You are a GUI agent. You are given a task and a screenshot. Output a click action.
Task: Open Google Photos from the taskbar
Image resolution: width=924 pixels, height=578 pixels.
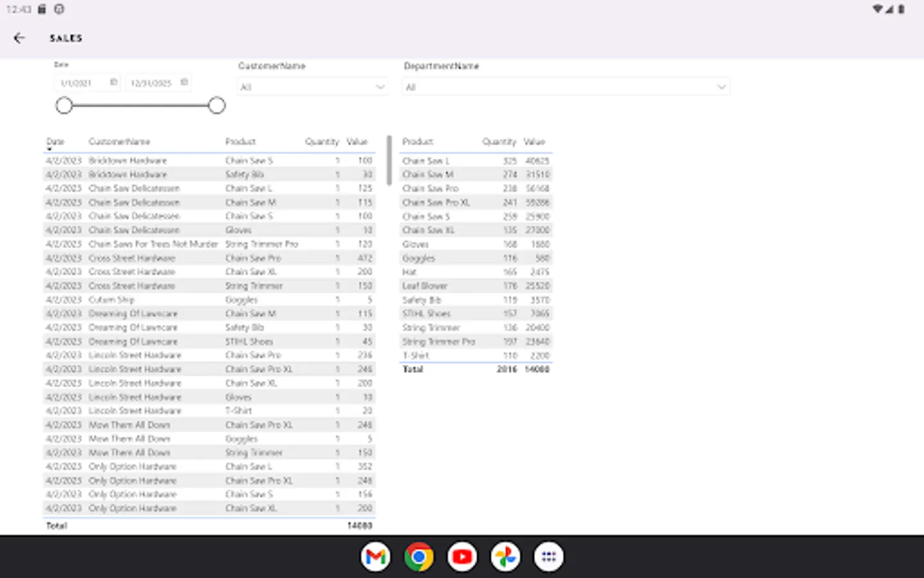point(505,557)
